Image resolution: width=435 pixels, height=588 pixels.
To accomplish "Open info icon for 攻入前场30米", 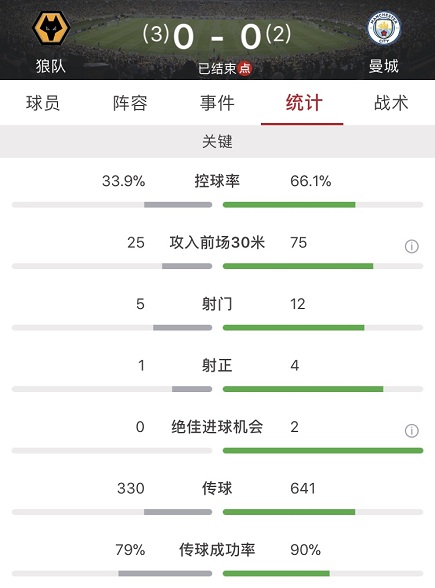I will tap(411, 246).
